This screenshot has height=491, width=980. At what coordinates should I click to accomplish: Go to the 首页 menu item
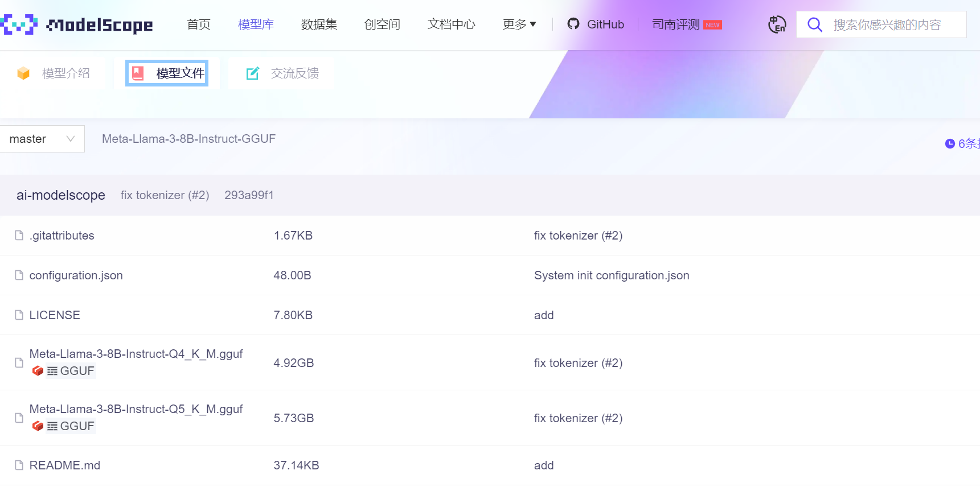click(x=199, y=24)
